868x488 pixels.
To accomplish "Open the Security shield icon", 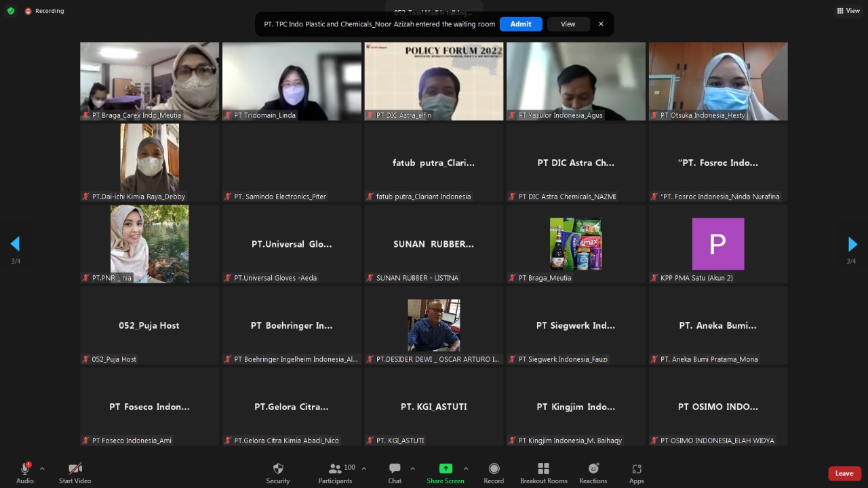I will (x=277, y=469).
